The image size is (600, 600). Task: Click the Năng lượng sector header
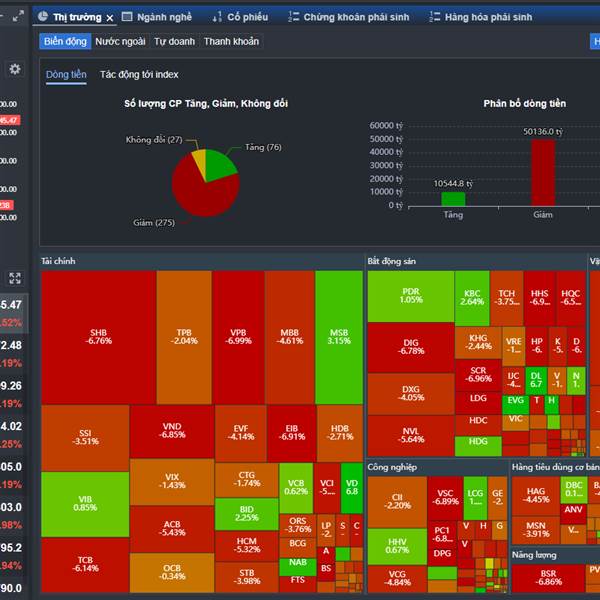[x=534, y=555]
